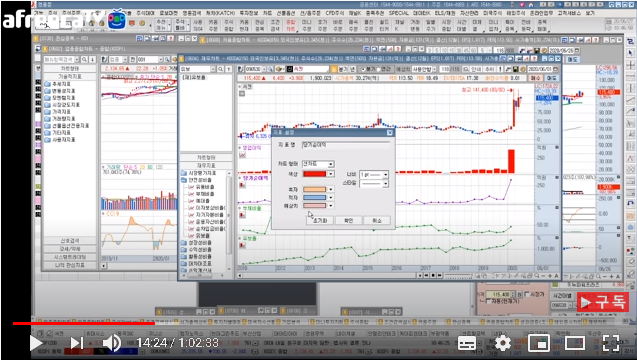Switch to miniplayer mode
The image size is (637, 360).
[x=538, y=344]
